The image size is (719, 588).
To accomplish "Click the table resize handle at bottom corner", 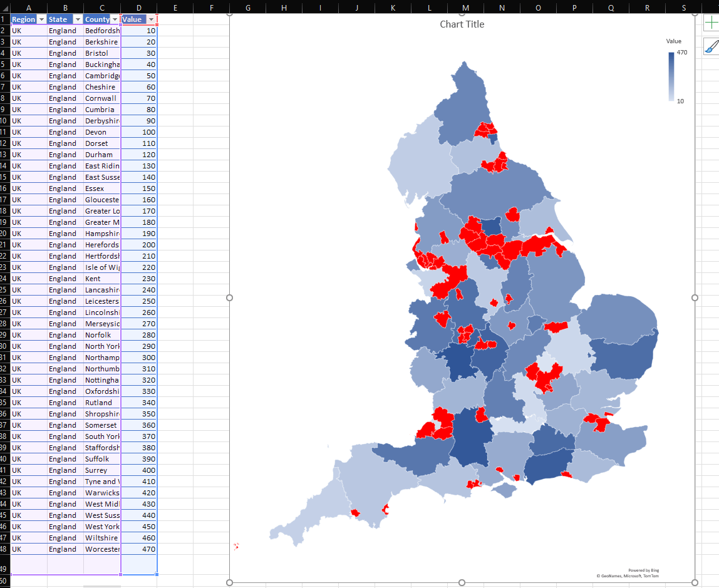I will tap(157, 574).
